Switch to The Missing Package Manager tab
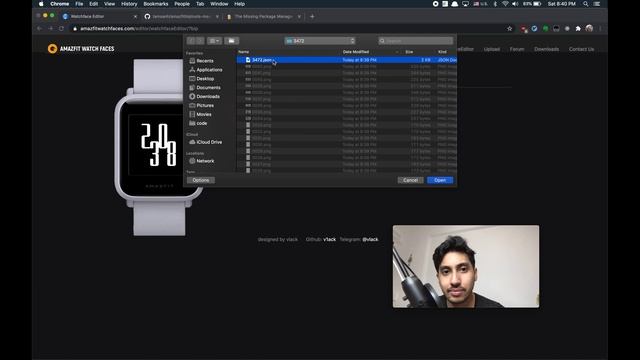640x360 pixels. click(x=263, y=17)
